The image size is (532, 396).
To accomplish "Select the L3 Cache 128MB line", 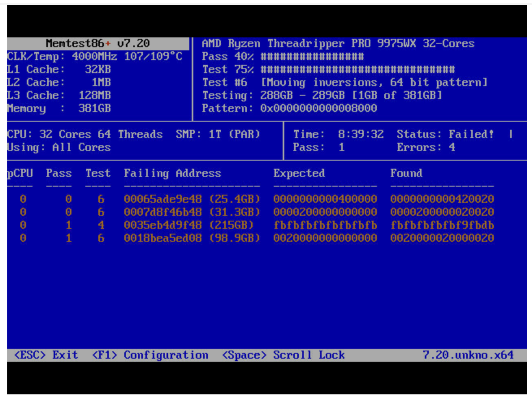I will 59,95.
